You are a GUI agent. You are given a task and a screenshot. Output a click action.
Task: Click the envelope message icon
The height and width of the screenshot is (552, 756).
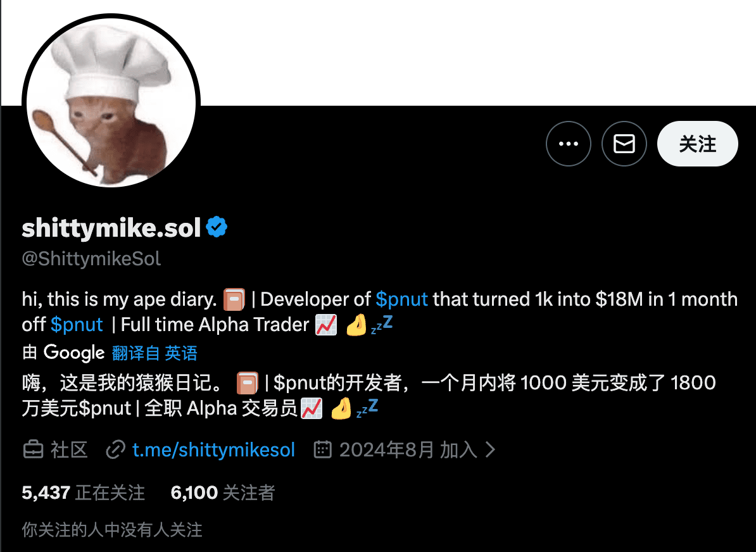pyautogui.click(x=624, y=144)
